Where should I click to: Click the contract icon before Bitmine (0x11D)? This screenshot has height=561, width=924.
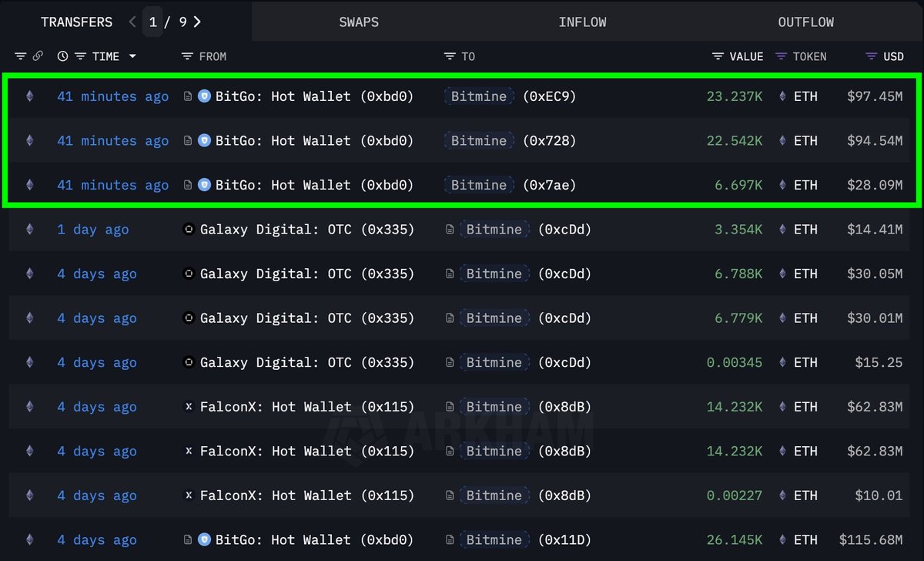click(450, 540)
